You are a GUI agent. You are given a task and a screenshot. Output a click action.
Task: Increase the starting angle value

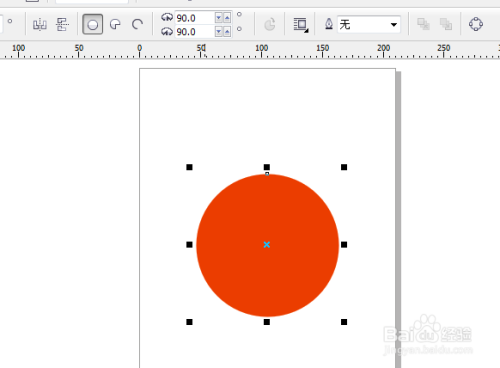(227, 18)
